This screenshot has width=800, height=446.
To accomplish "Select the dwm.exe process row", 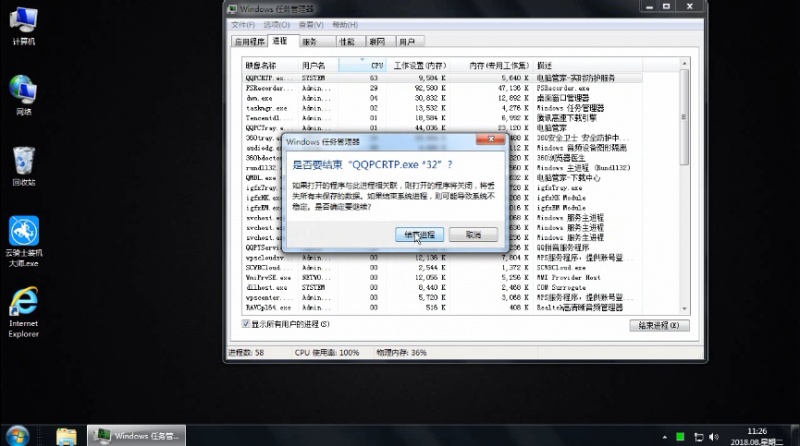I will coord(442,98).
